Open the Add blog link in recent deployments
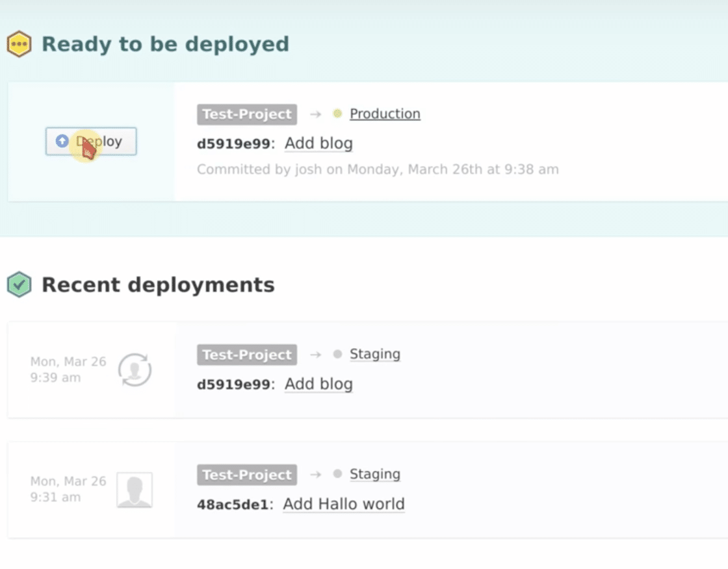This screenshot has height=569, width=728. point(318,384)
